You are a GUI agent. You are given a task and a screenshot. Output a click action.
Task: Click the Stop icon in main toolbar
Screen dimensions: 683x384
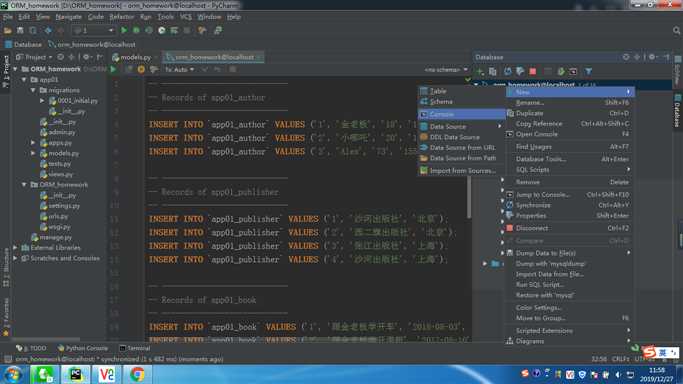tap(187, 30)
